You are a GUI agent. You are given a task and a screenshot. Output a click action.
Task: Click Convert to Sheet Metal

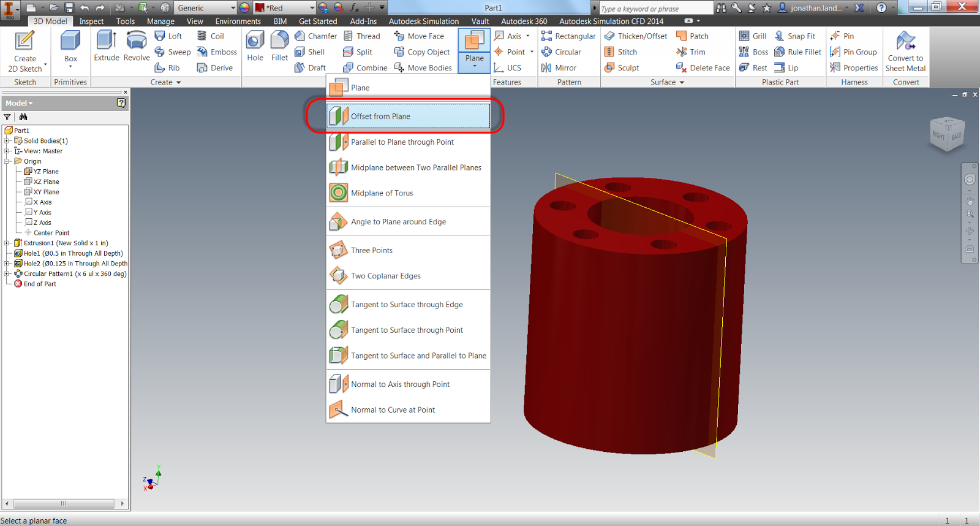[905, 51]
